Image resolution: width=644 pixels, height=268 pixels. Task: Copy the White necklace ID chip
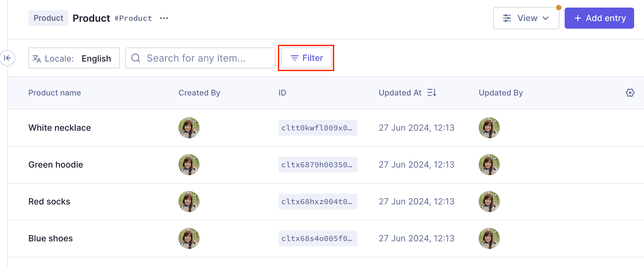point(317,128)
